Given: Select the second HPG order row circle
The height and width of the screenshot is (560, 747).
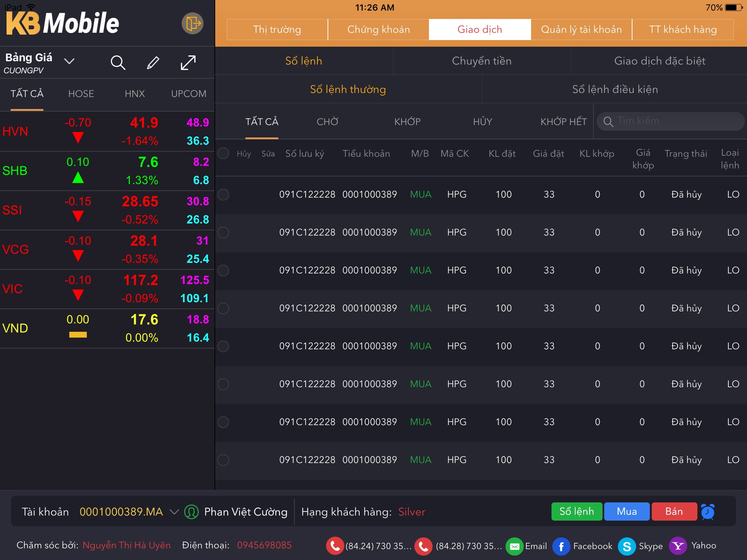Looking at the screenshot, I should [223, 233].
